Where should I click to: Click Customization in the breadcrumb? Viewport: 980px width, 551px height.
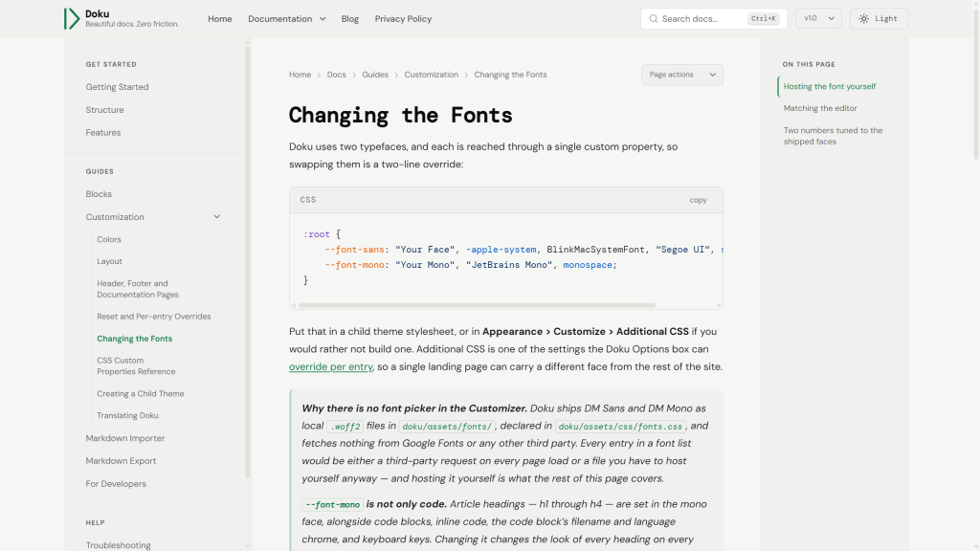tap(432, 75)
